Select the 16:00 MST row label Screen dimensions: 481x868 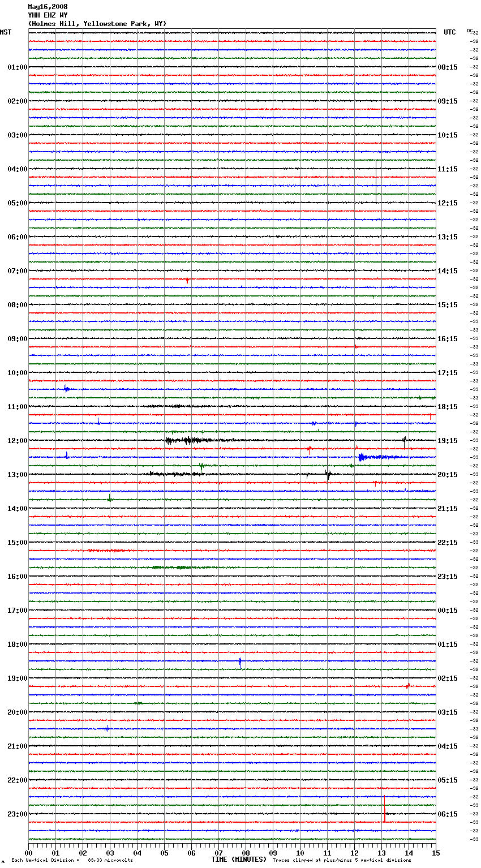pos(18,577)
